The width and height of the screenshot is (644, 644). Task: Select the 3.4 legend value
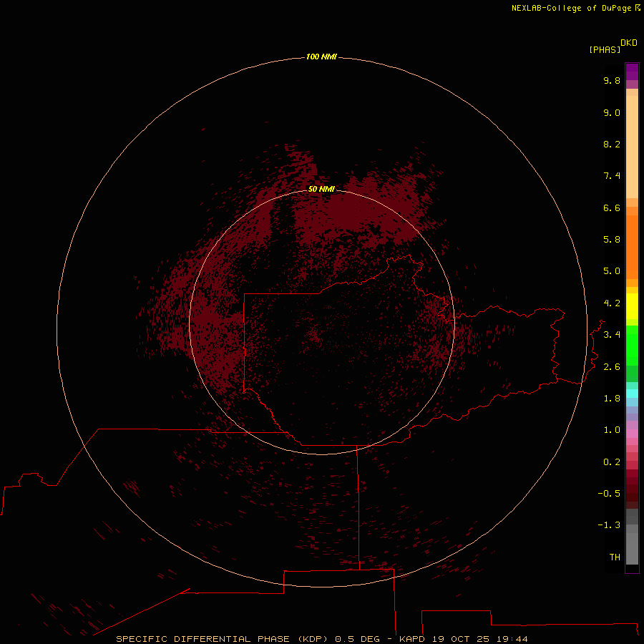(612, 335)
